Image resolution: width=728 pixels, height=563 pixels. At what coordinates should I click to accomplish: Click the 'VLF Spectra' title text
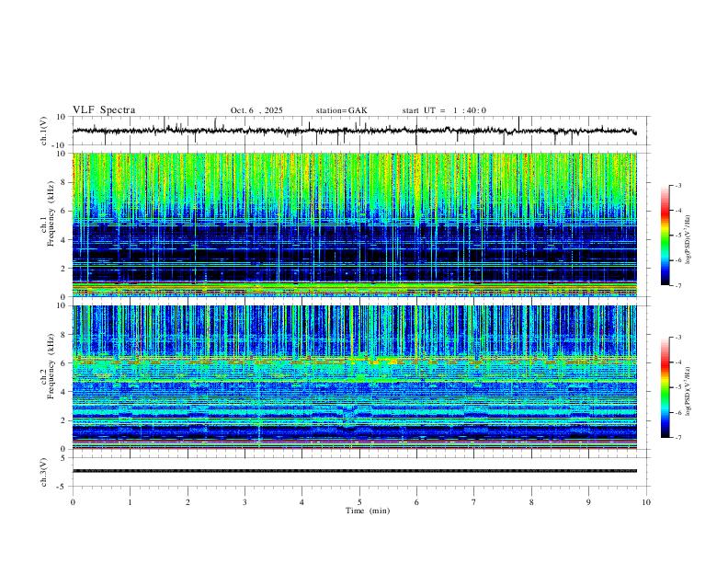click(104, 110)
